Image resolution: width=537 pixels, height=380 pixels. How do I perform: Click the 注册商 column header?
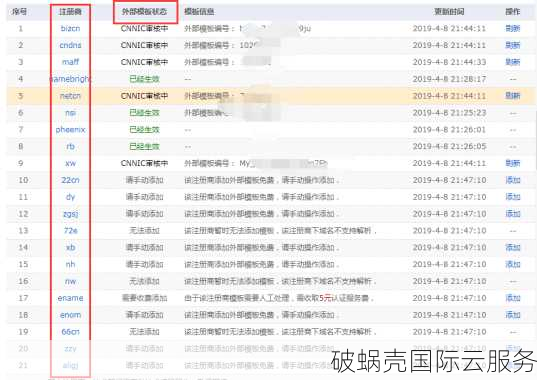(x=70, y=12)
